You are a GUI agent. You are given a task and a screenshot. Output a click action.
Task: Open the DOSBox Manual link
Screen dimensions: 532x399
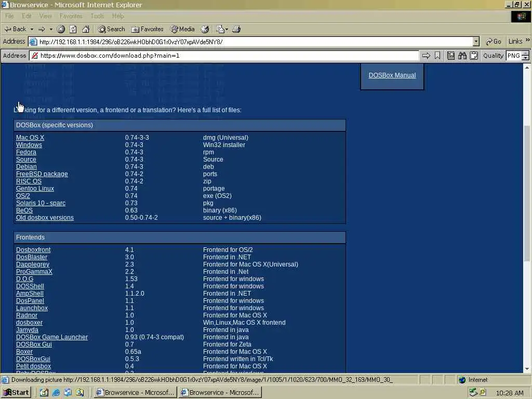click(392, 75)
